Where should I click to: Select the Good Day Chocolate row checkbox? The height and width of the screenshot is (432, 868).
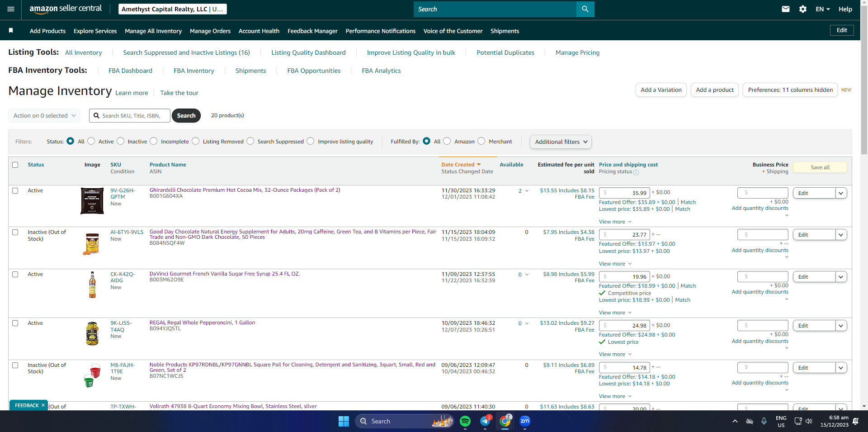point(15,232)
